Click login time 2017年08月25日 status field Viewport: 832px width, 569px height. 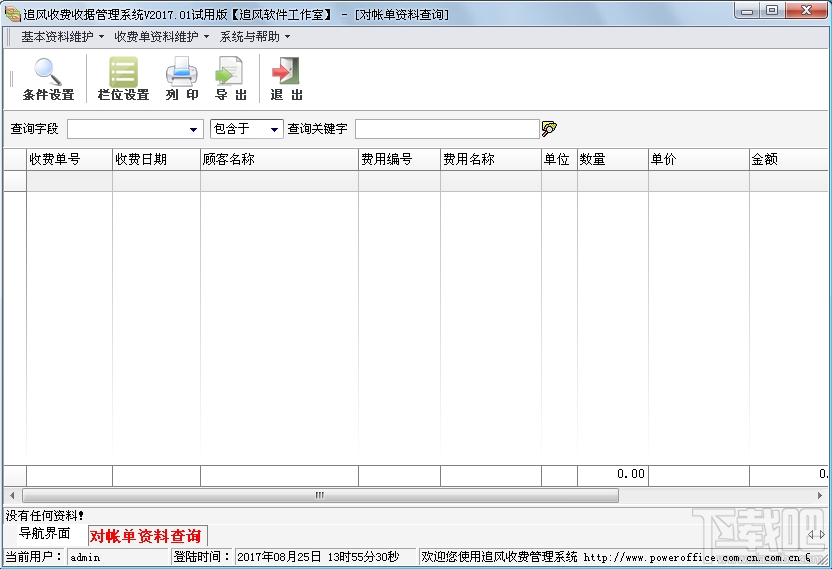(x=325, y=557)
